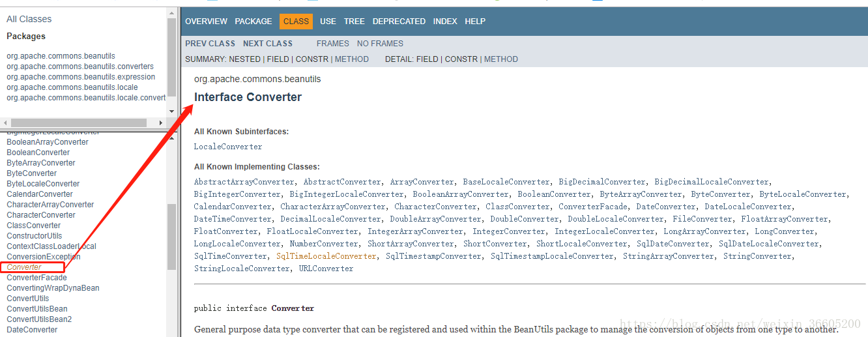
Task: Go to the INDEX page
Action: click(445, 22)
